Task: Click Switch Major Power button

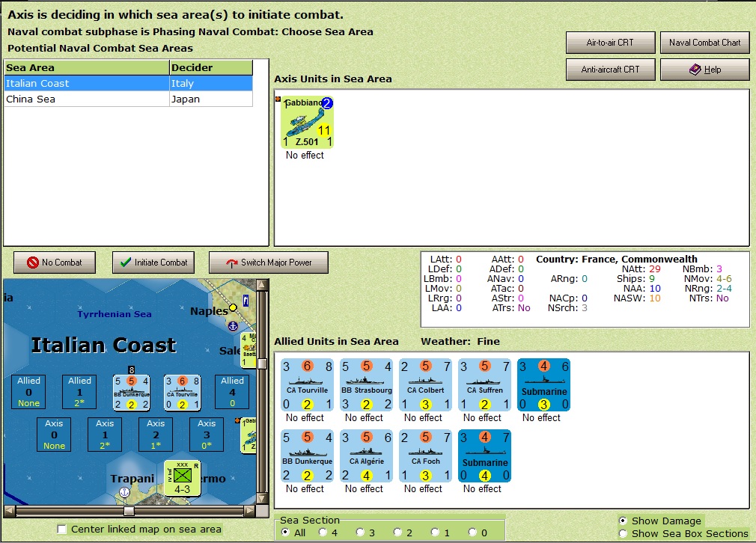Action: click(269, 263)
